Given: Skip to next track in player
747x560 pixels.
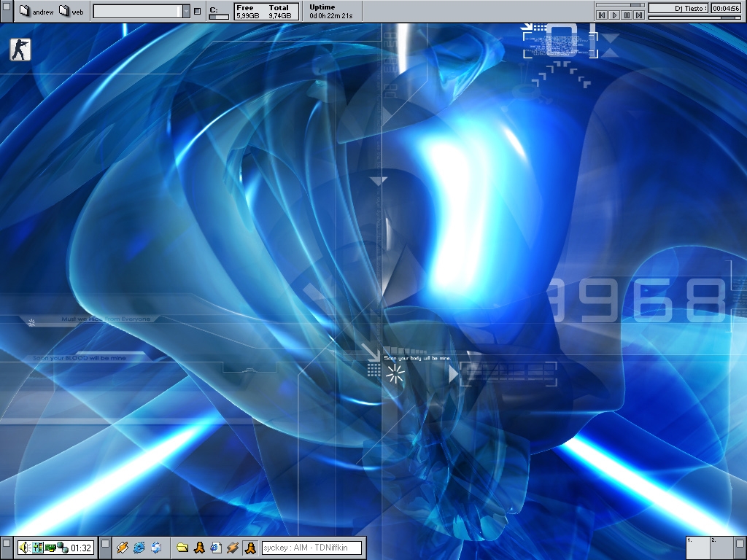Looking at the screenshot, I should click(639, 15).
